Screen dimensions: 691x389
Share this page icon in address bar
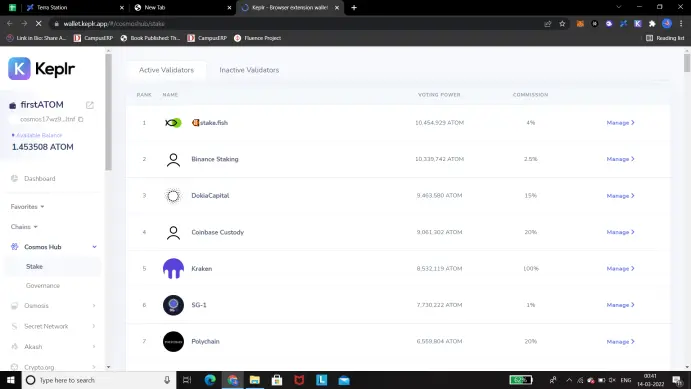click(x=548, y=24)
